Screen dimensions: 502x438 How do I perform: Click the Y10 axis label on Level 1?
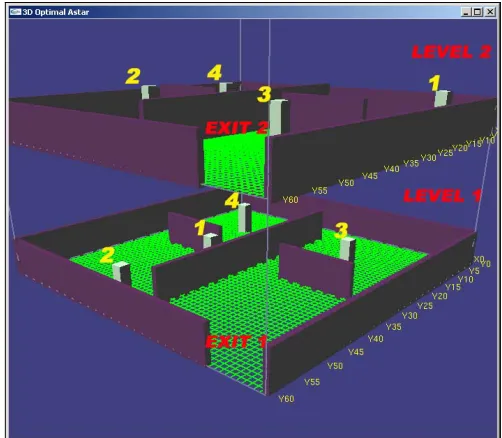(x=466, y=279)
